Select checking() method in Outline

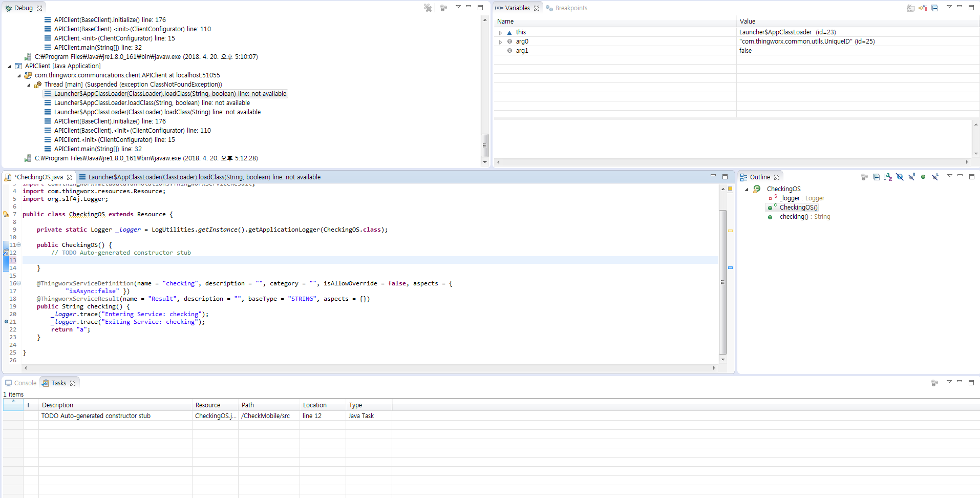coord(794,217)
